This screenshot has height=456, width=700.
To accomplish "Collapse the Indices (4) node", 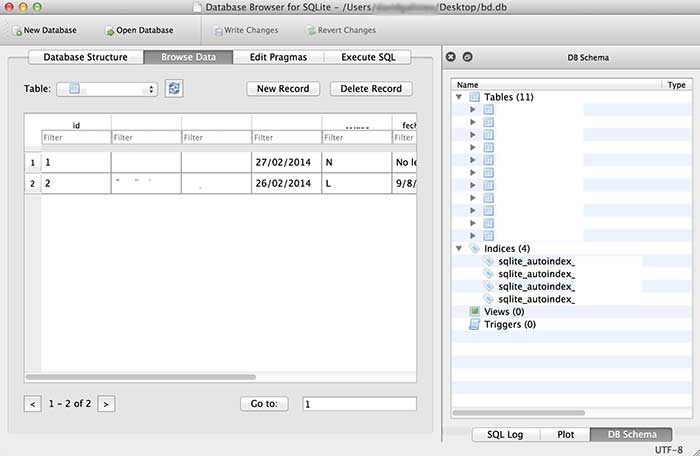I will coord(459,248).
